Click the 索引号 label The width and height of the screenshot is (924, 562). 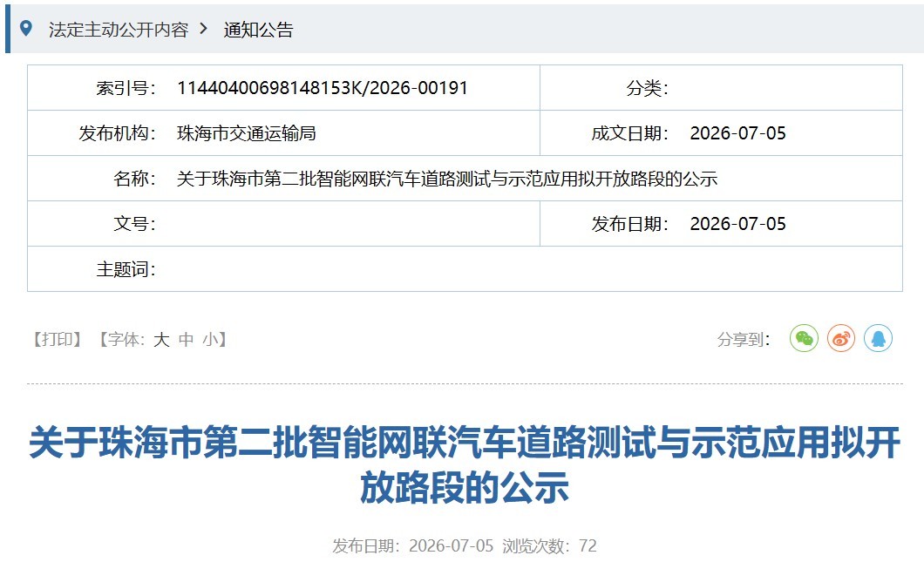coord(126,88)
